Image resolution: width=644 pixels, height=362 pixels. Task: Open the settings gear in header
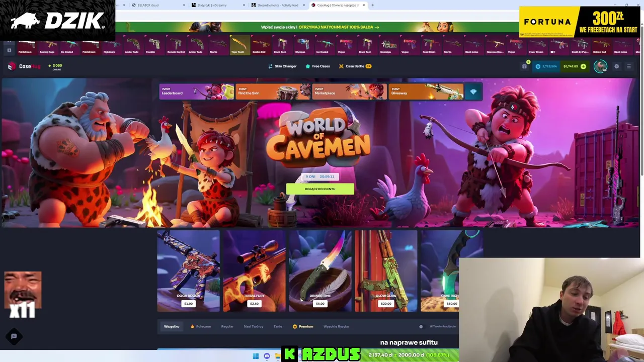[616, 66]
